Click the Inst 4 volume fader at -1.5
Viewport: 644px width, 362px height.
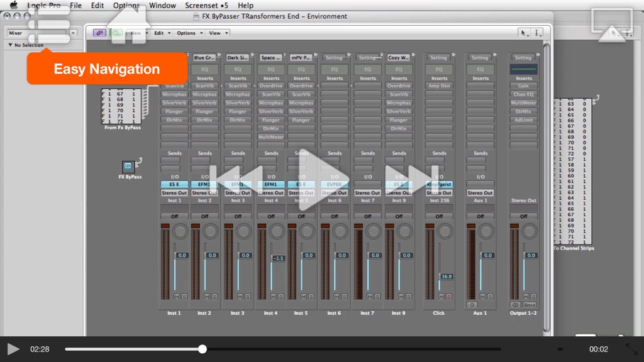[278, 258]
